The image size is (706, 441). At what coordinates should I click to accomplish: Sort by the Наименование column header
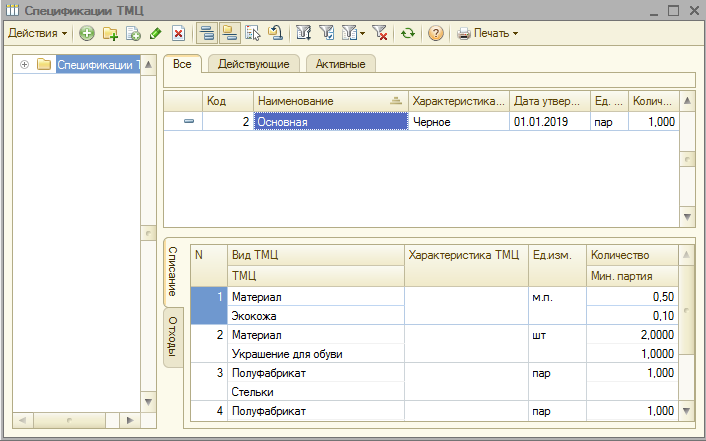point(320,101)
